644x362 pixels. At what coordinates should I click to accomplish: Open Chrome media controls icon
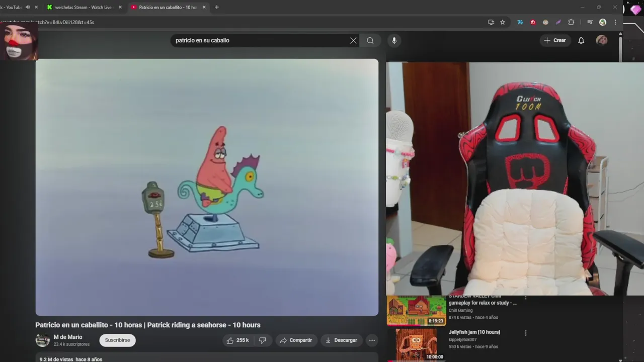590,22
